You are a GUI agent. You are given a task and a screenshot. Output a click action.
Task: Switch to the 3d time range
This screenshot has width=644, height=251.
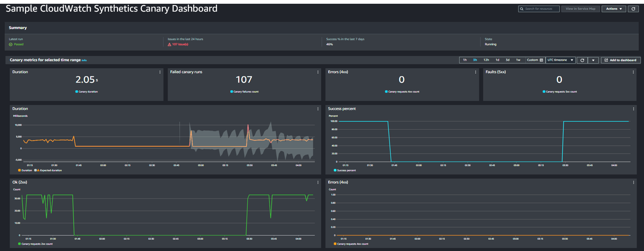(508, 60)
